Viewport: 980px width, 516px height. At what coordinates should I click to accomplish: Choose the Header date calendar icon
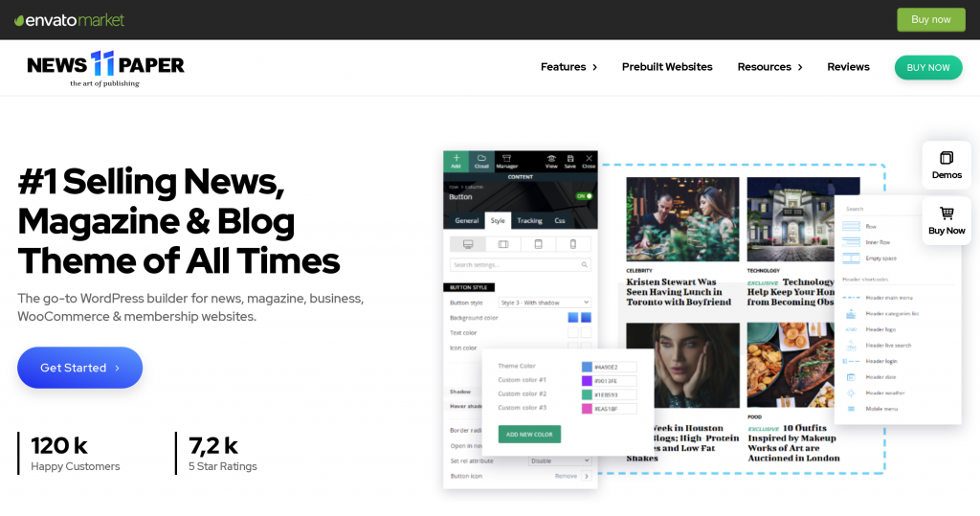851,377
